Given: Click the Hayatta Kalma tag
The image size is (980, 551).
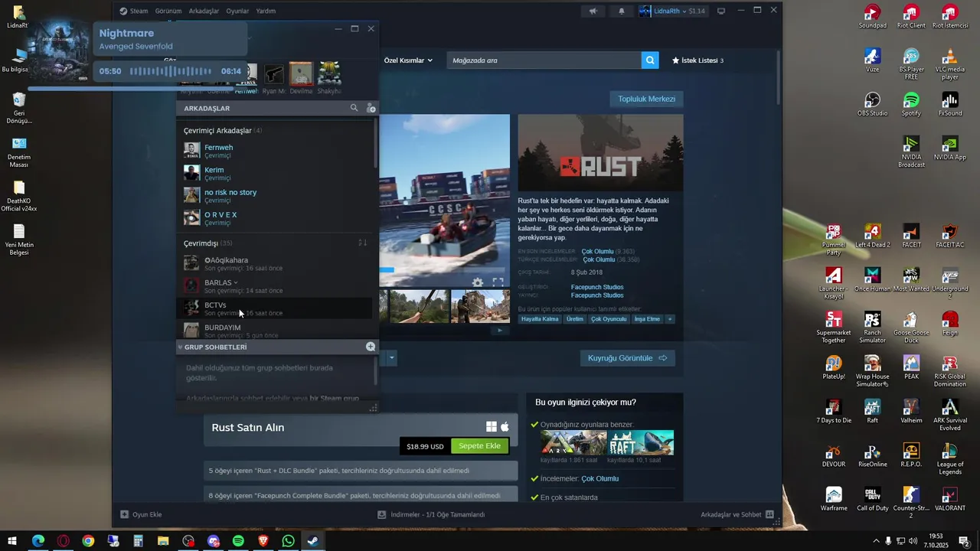Looking at the screenshot, I should pos(541,319).
